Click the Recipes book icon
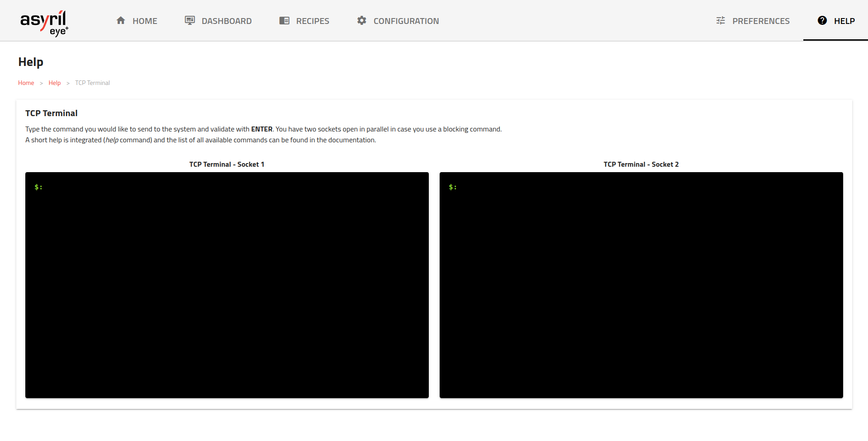The height and width of the screenshot is (441, 868). pos(285,20)
